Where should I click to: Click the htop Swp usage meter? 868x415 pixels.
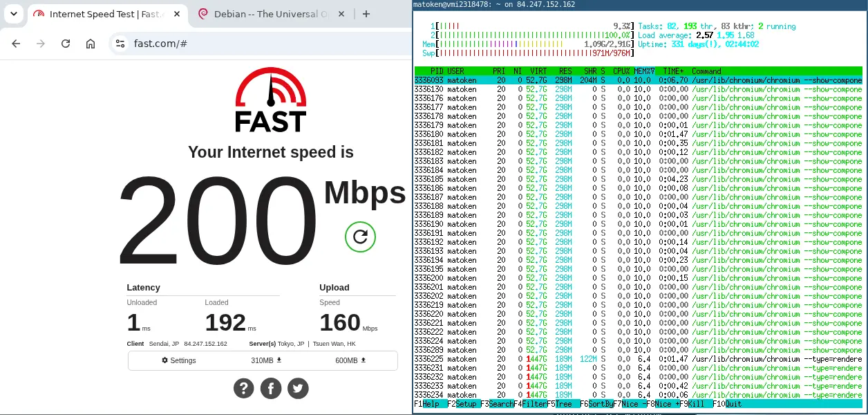tap(527, 53)
